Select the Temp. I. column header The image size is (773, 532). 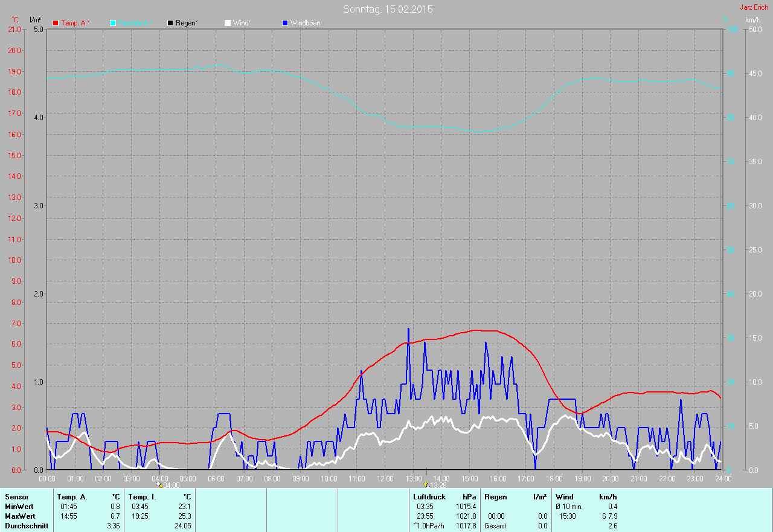tap(143, 497)
